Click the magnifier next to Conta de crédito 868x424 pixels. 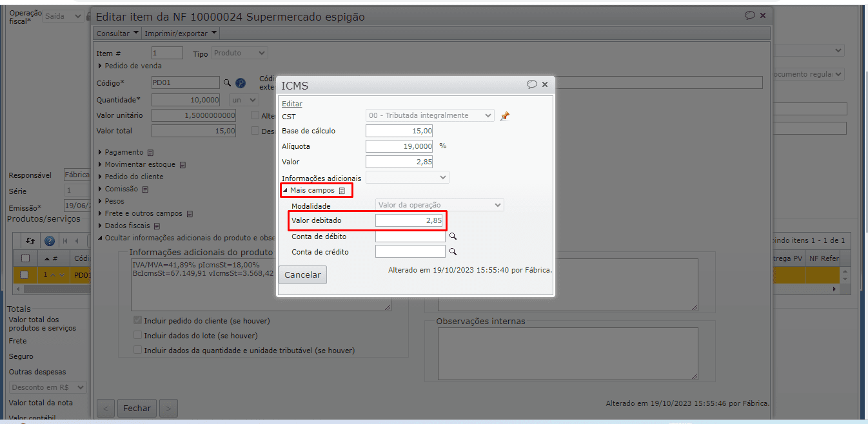click(453, 252)
